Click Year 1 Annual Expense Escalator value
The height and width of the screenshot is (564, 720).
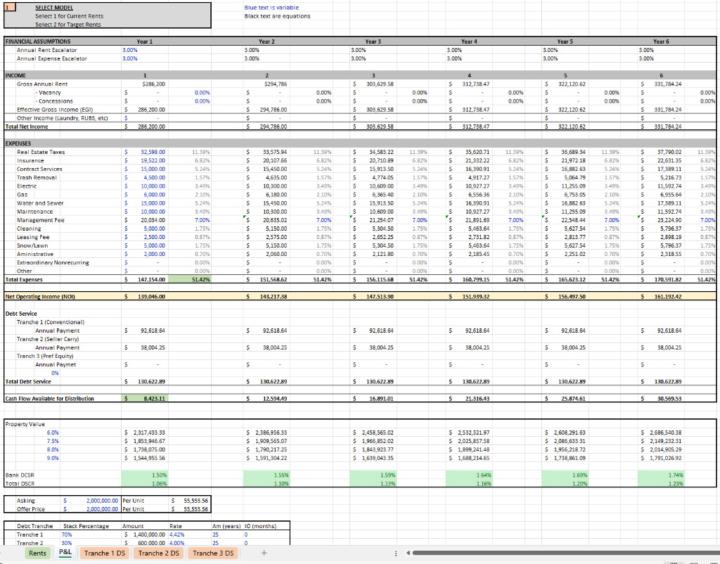(131, 58)
